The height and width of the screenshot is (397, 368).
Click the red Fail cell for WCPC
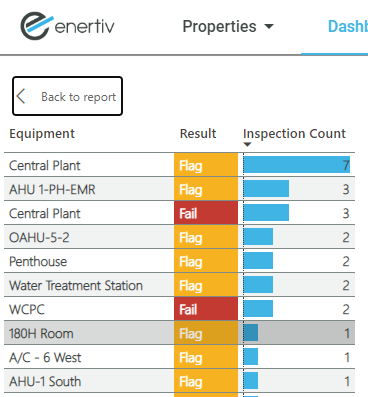point(206,309)
